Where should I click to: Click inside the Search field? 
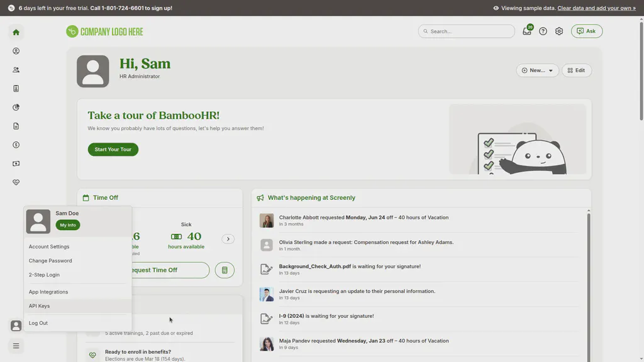click(466, 30)
